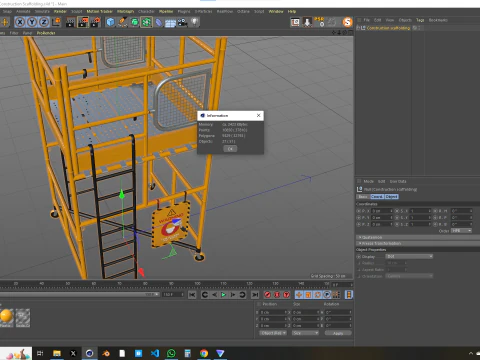Play the animation forwards
Image resolution: width=480 pixels, height=360 pixels.
[x=224, y=295]
